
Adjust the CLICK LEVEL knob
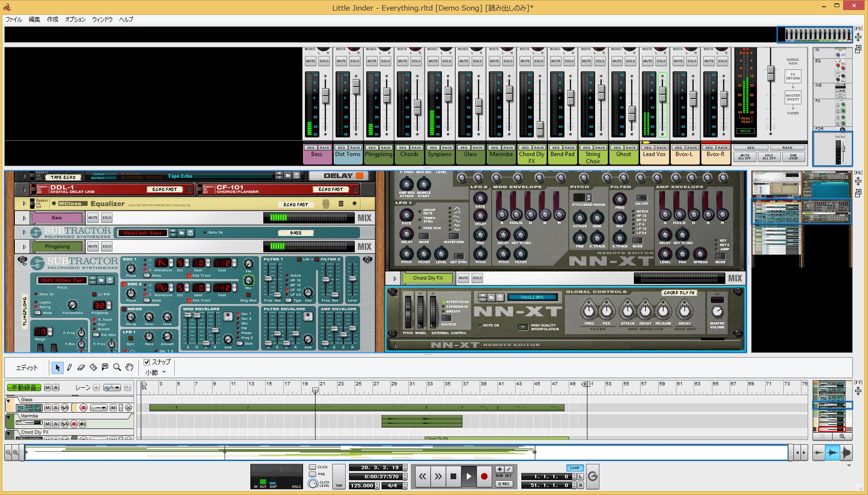pyautogui.click(x=313, y=483)
